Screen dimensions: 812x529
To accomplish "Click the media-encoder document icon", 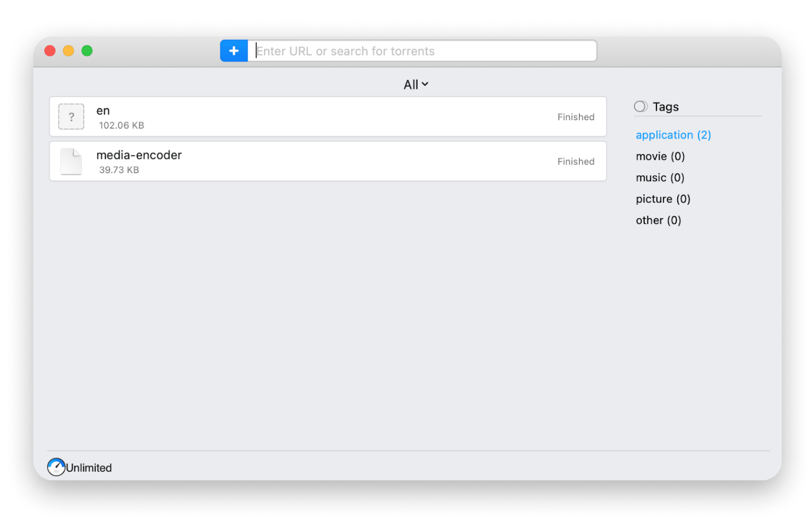I will coord(71,161).
